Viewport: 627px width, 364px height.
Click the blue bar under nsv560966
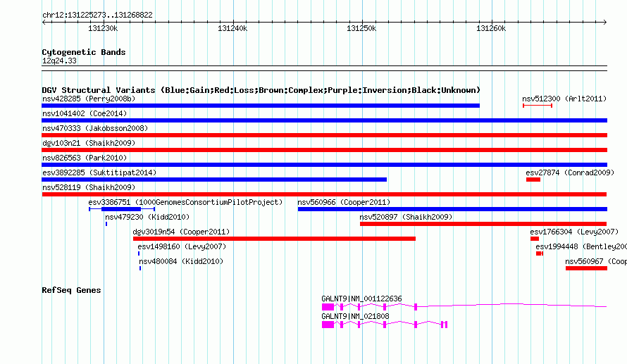tap(453, 209)
